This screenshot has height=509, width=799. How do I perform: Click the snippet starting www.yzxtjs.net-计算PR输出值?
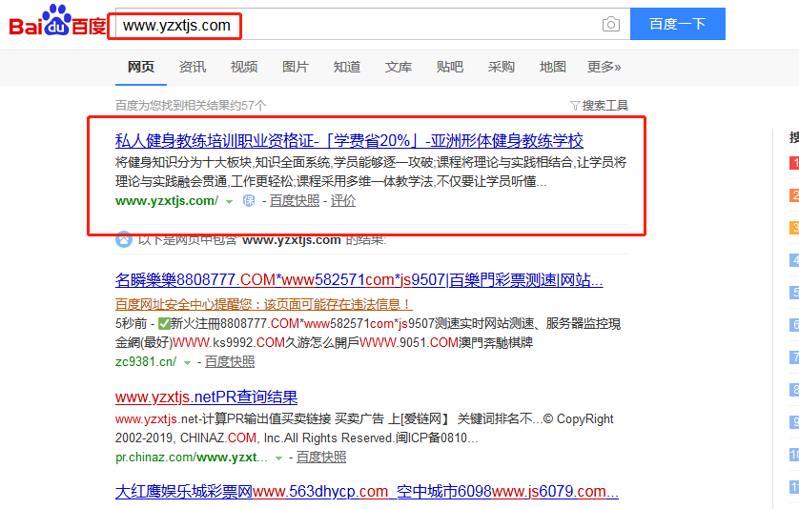tap(364, 428)
